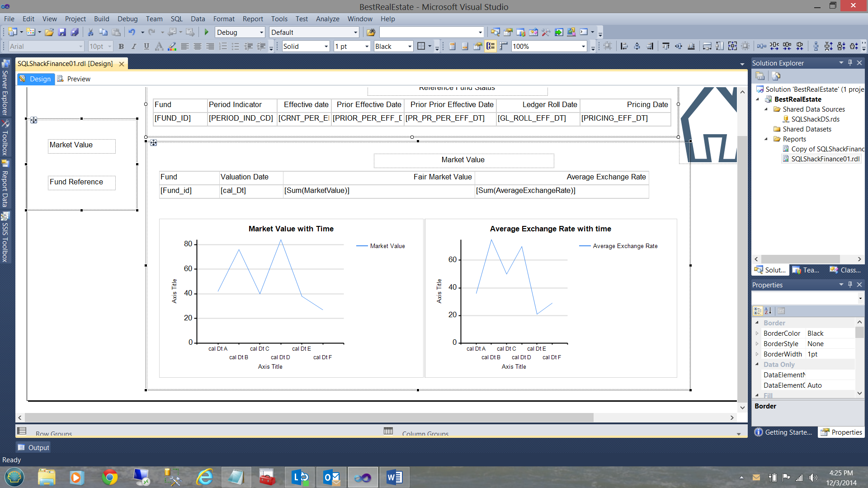Screen dimensions: 868x488
Task: Toggle italic formatting button
Action: point(134,46)
